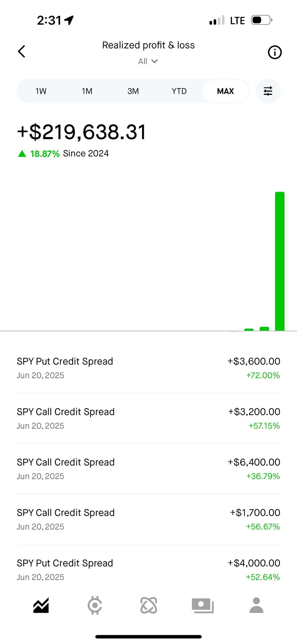Open the cash tab icon
The height and width of the screenshot is (644, 297).
pyautogui.click(x=202, y=606)
